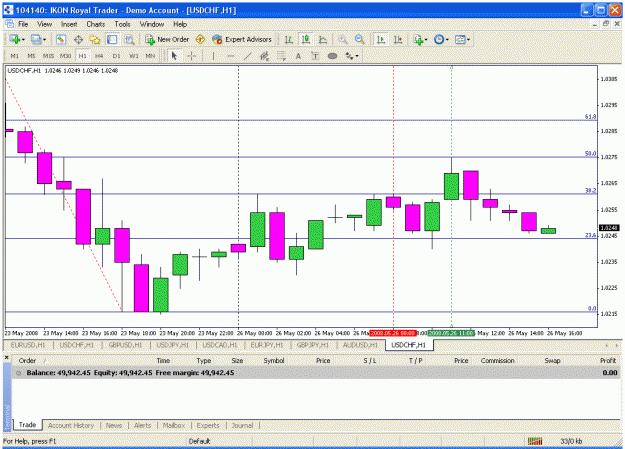This screenshot has height=449, width=625.
Task: Open the Tools menu
Action: pyautogui.click(x=122, y=24)
